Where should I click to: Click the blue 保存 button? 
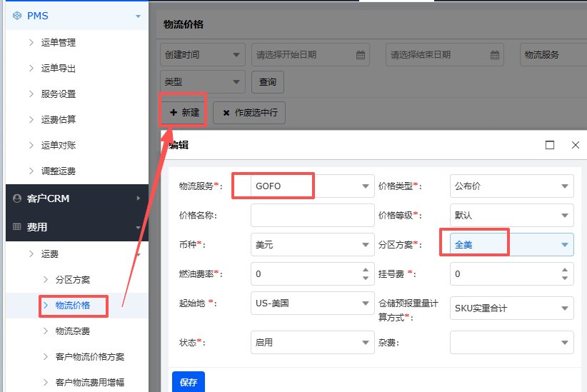[189, 382]
